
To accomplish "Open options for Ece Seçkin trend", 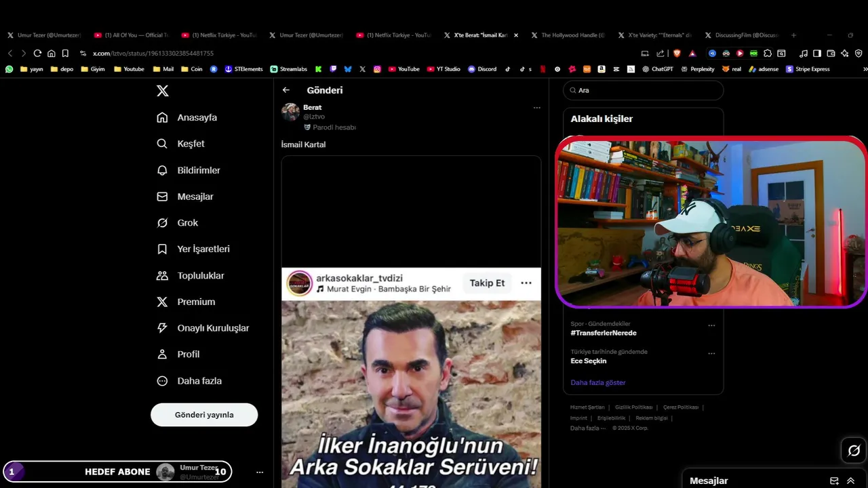I will (x=711, y=353).
